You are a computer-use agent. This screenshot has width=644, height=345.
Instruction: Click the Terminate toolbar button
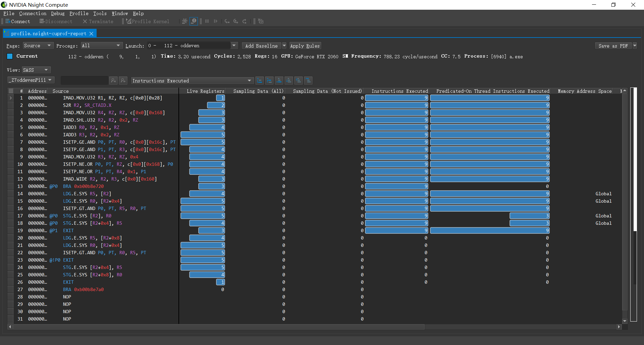[x=98, y=21]
